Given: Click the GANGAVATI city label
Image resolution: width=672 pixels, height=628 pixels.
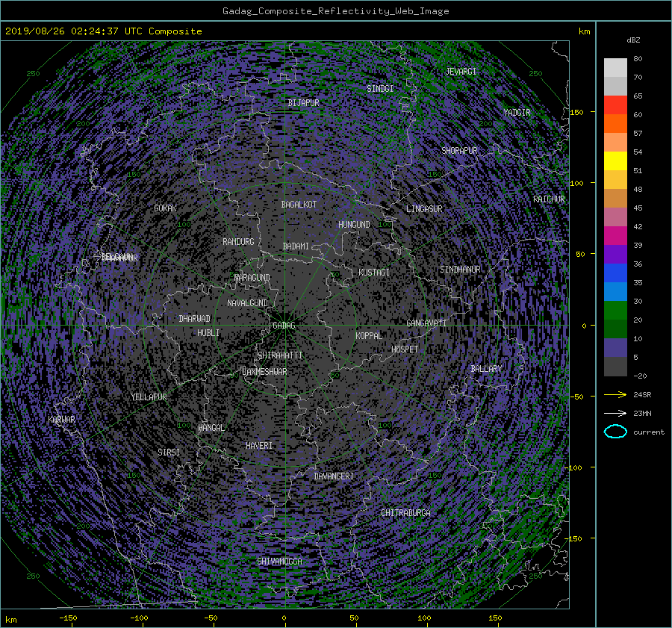Looking at the screenshot, I should [426, 323].
